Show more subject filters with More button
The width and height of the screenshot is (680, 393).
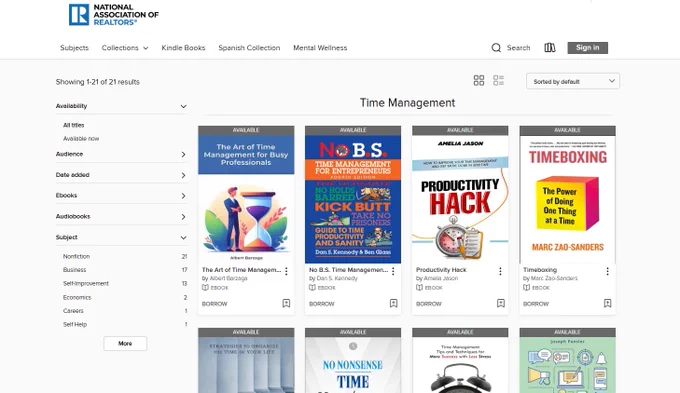click(125, 343)
